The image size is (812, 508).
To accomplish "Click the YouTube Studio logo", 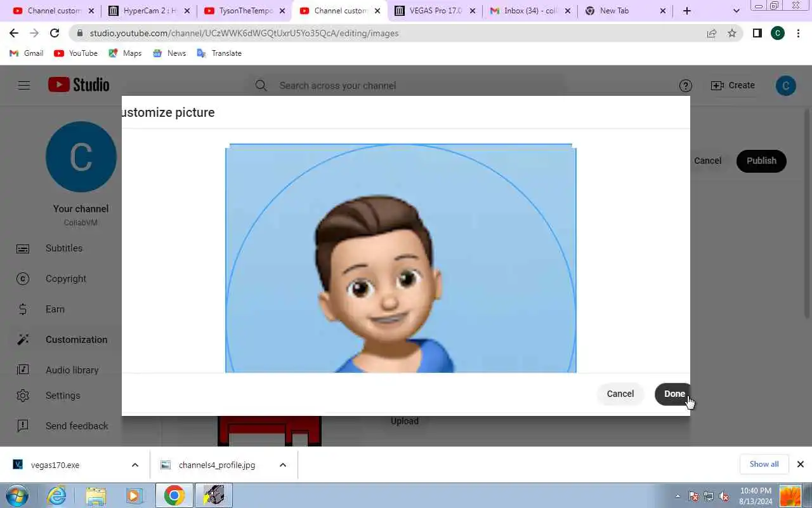I will [79, 85].
